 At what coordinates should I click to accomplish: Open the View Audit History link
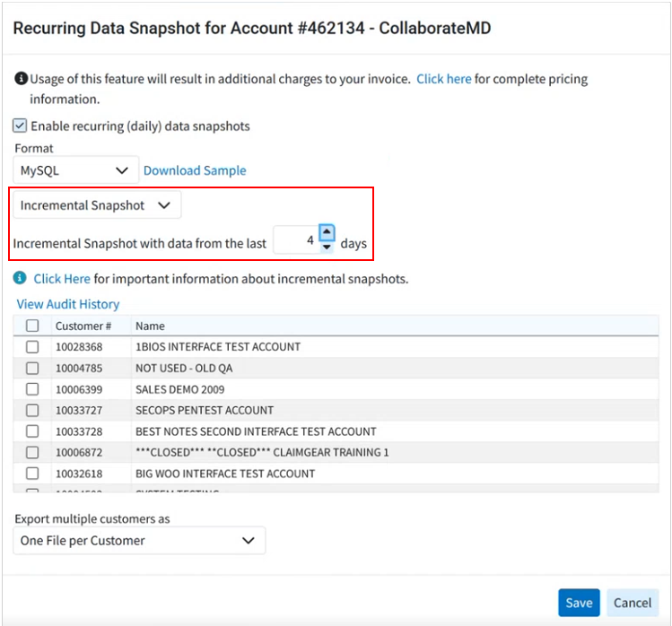[68, 304]
